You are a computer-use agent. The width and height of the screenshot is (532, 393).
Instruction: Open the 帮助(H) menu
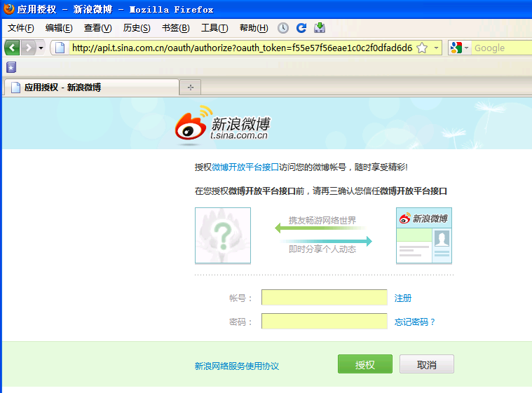(254, 28)
